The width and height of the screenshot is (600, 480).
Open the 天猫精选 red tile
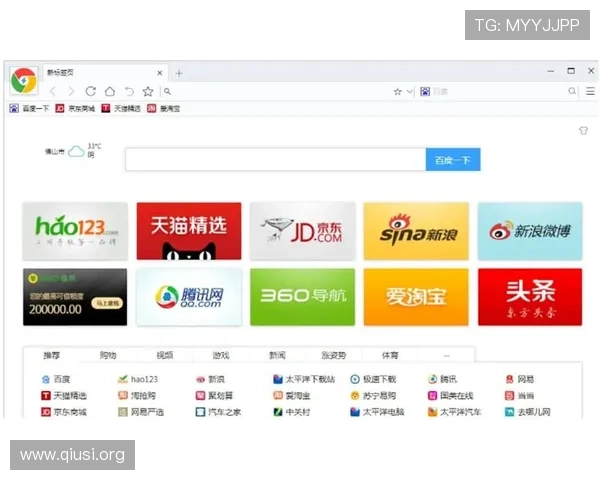point(189,231)
